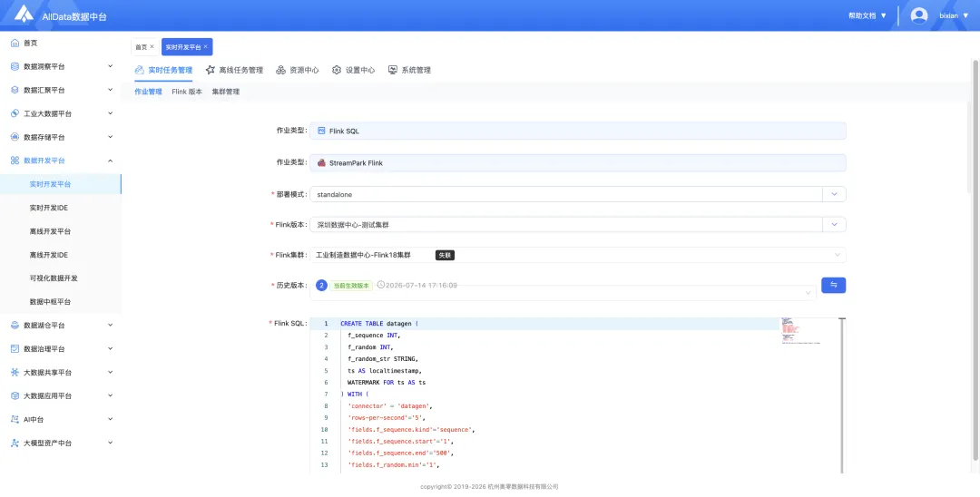Click the 数据湖仓平台 sidebar icon
Image resolution: width=980 pixels, height=497 pixels.
tap(15, 326)
